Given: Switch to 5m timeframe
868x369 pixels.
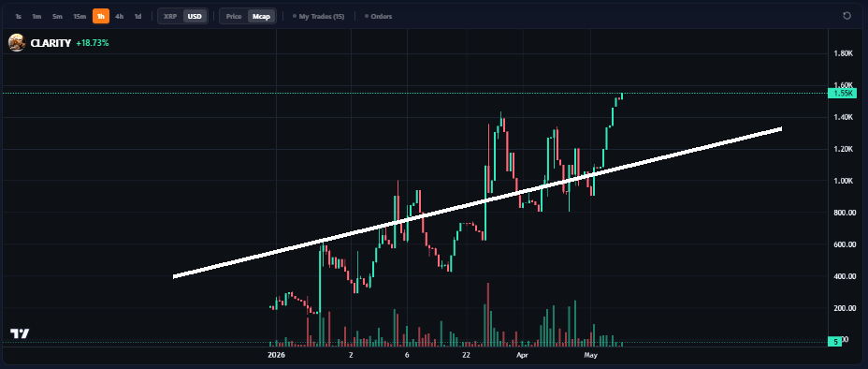Looking at the screenshot, I should pos(58,16).
